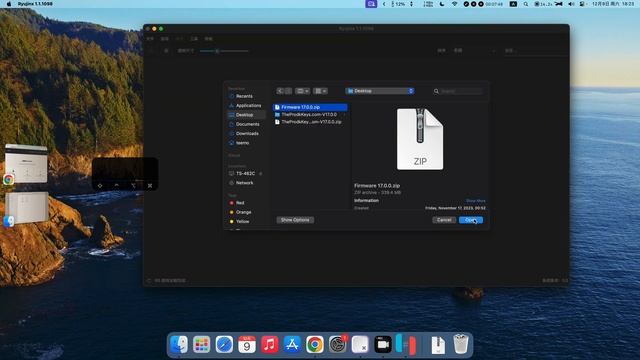640x360 pixels.
Task: Open Finder from the Dock
Action: (179, 345)
